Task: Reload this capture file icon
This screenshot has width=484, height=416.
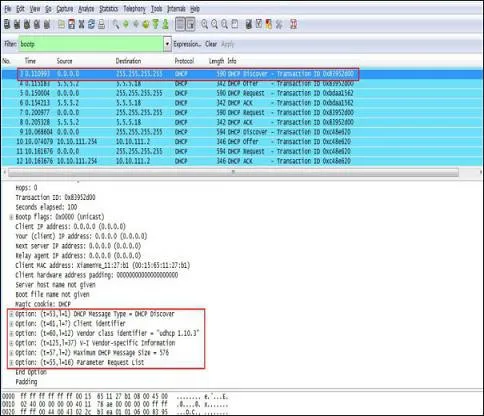Action: (91, 24)
